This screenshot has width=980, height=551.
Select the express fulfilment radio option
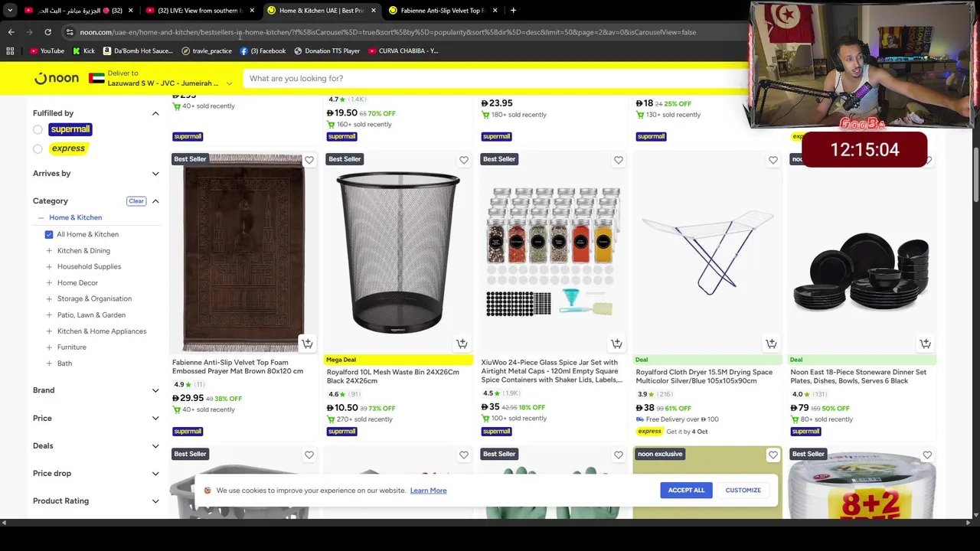coord(38,148)
